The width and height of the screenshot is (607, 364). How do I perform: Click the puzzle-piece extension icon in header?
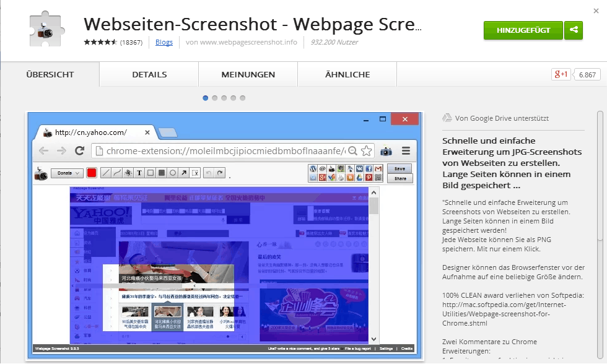coord(46,29)
